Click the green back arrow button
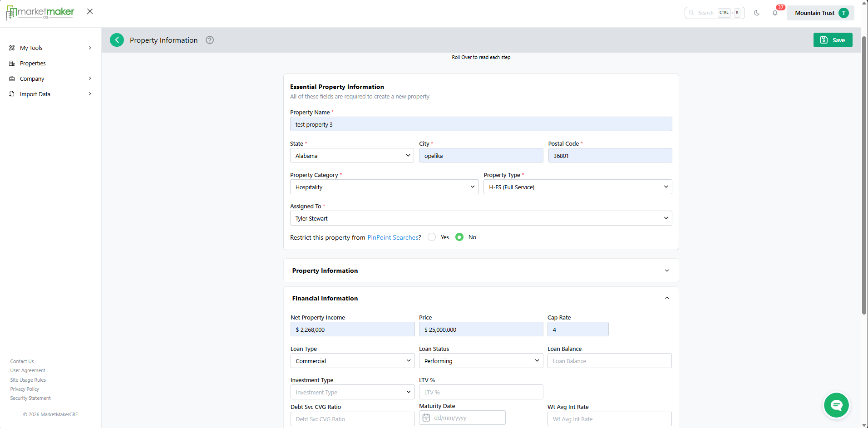 click(x=117, y=40)
